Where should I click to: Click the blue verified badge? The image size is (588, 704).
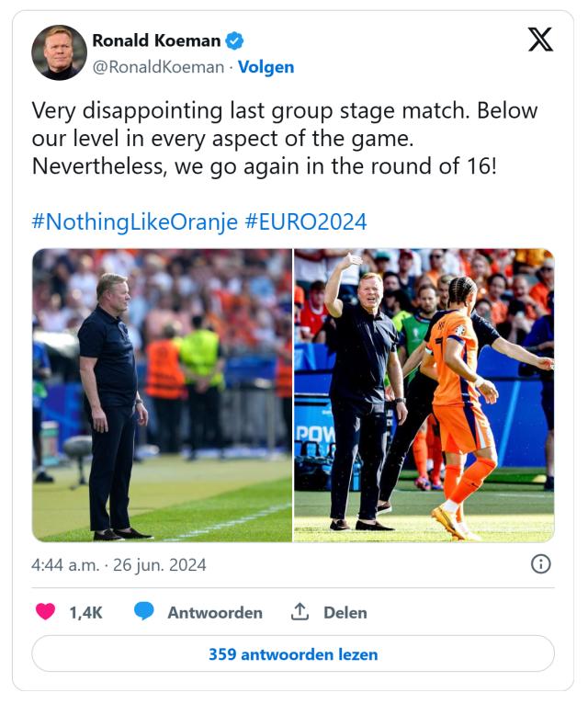[235, 40]
